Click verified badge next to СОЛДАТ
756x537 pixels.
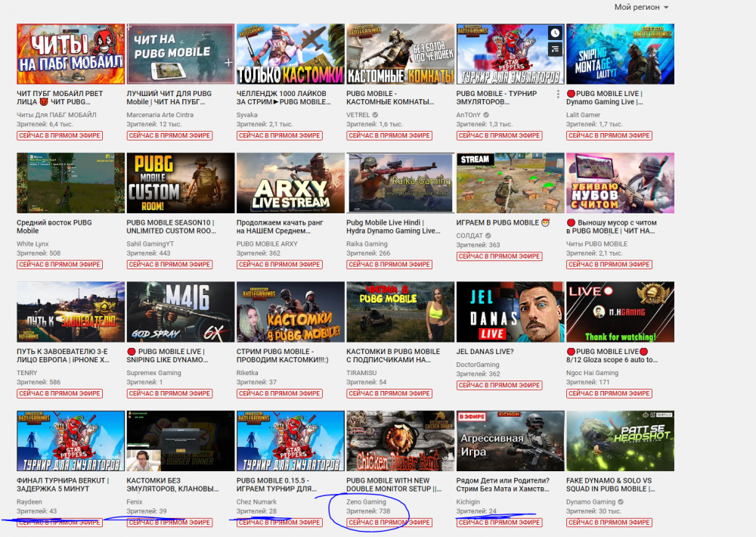488,236
